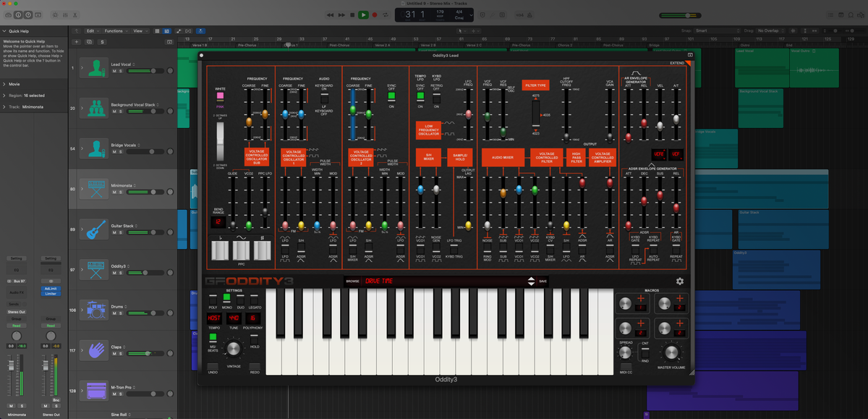
Task: Click the Drums track icon
Action: click(93, 310)
